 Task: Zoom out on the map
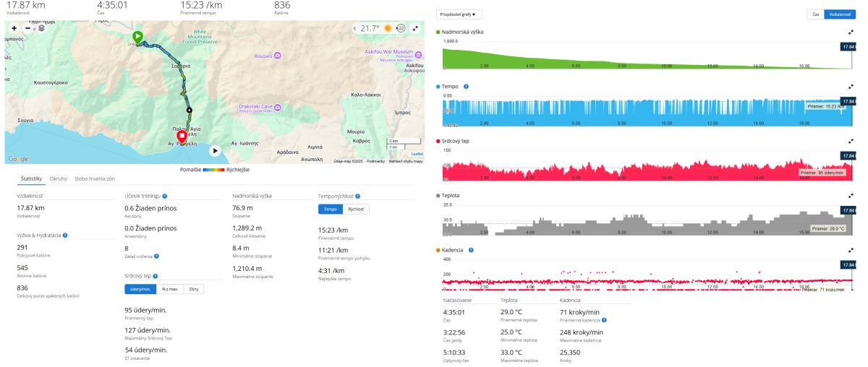coord(27,28)
